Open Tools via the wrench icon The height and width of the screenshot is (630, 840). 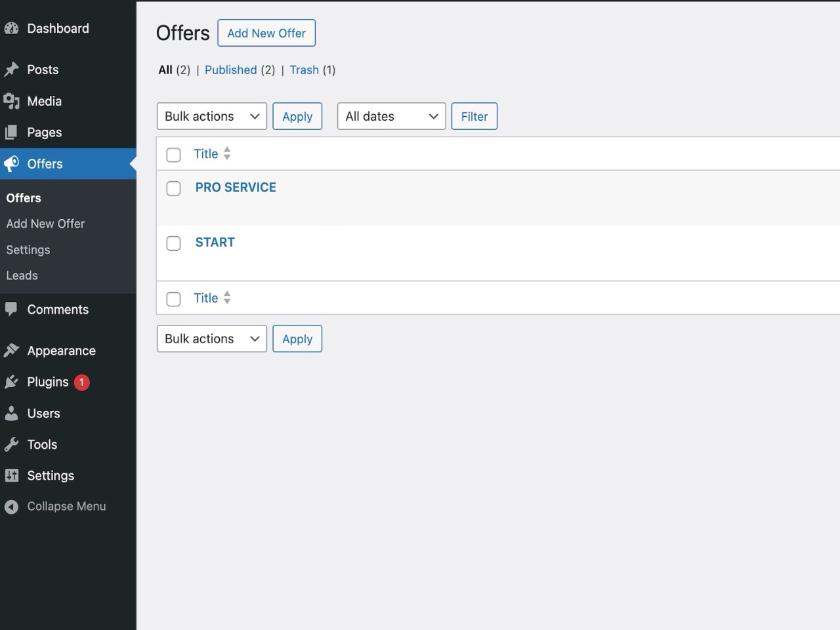12,444
